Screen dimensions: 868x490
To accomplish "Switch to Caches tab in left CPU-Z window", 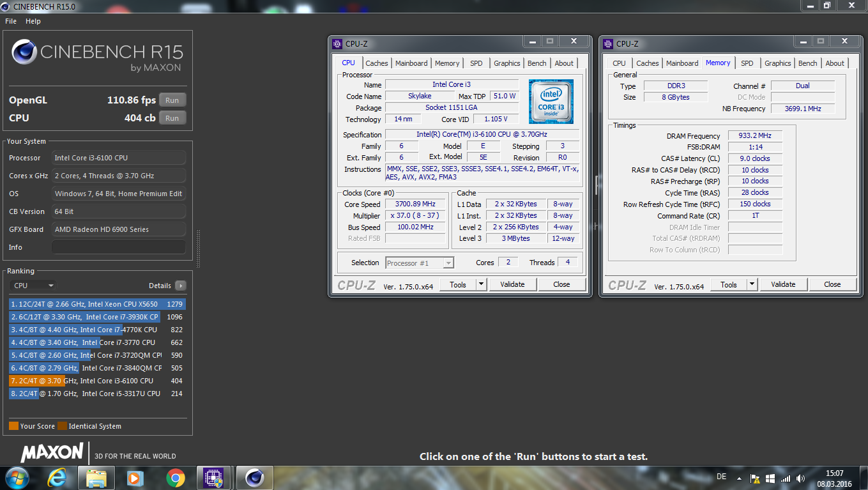I will click(x=376, y=63).
